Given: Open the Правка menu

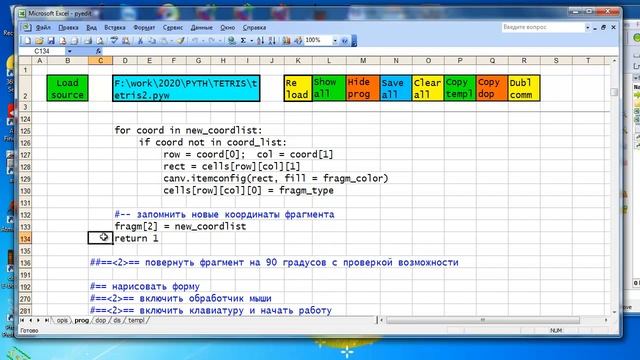Looking at the screenshot, I should coord(68,27).
